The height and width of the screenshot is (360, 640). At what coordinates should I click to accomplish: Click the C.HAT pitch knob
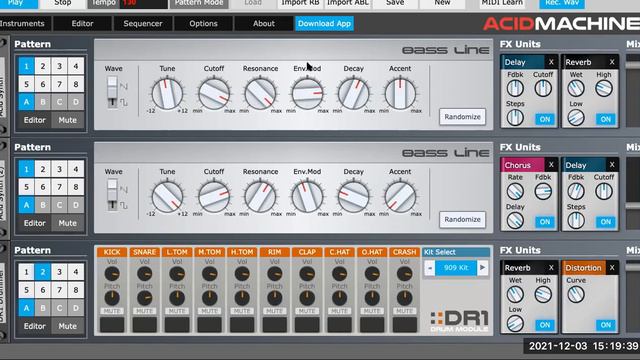pyautogui.click(x=339, y=298)
